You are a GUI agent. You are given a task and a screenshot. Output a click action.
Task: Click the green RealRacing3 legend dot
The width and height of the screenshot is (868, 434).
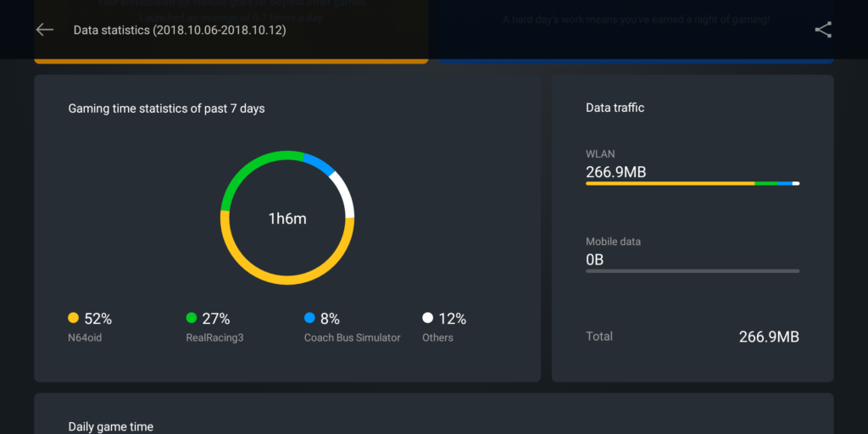tap(192, 319)
